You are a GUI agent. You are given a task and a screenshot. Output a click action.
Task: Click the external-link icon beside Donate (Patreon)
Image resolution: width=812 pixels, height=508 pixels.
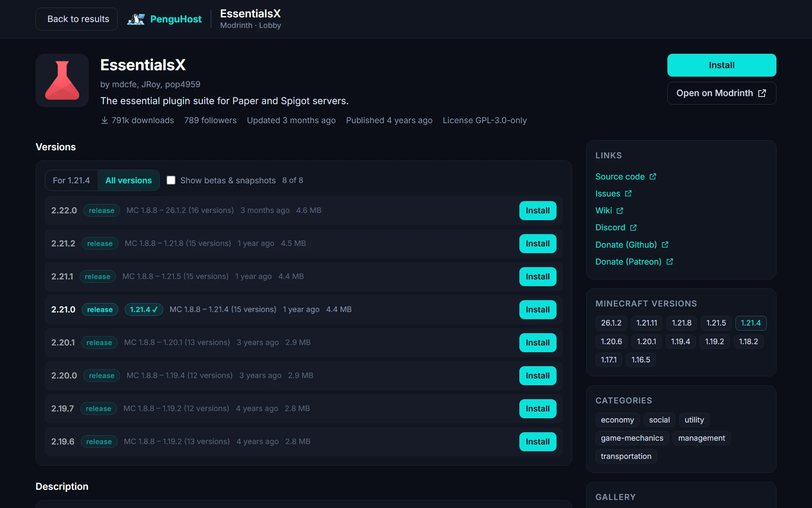pyautogui.click(x=670, y=262)
